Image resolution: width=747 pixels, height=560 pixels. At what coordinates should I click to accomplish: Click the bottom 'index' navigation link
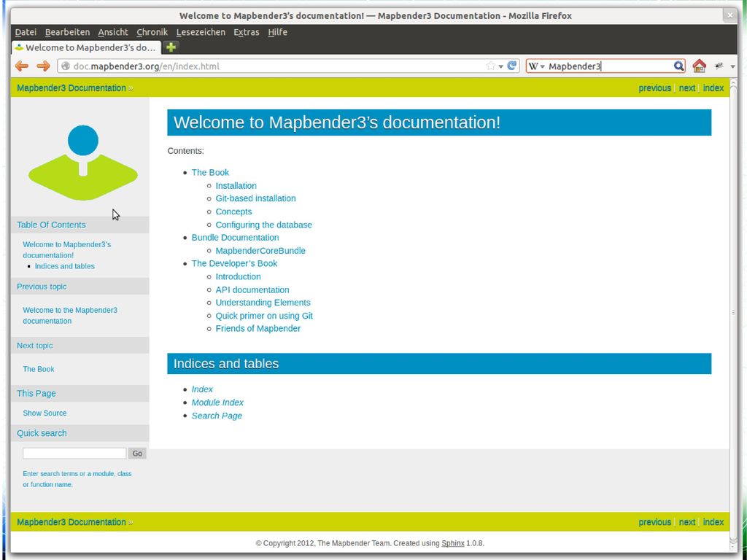click(713, 522)
